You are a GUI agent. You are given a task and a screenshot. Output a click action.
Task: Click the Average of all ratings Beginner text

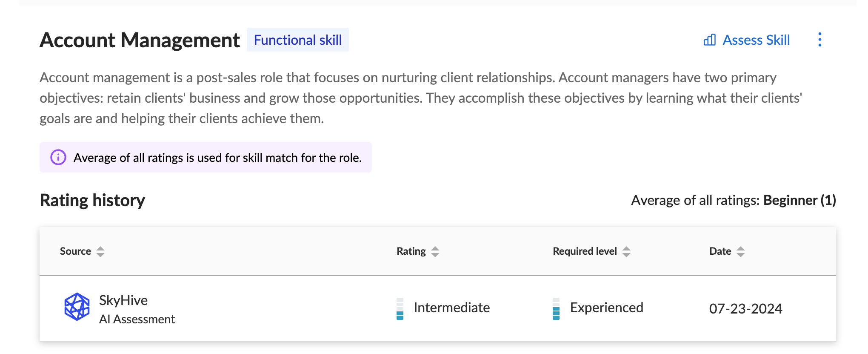pos(734,200)
